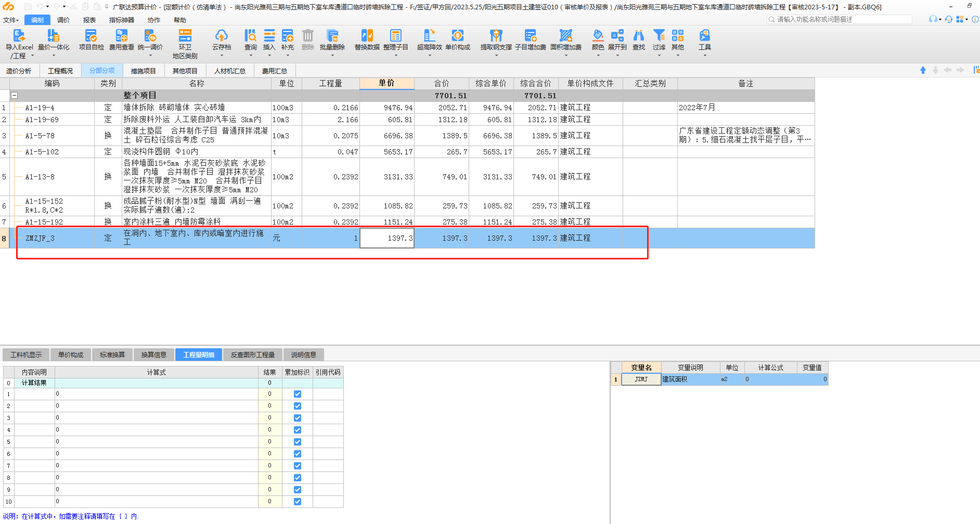Click the 统一调价 icon
This screenshot has width=980, height=524.
[x=150, y=35]
